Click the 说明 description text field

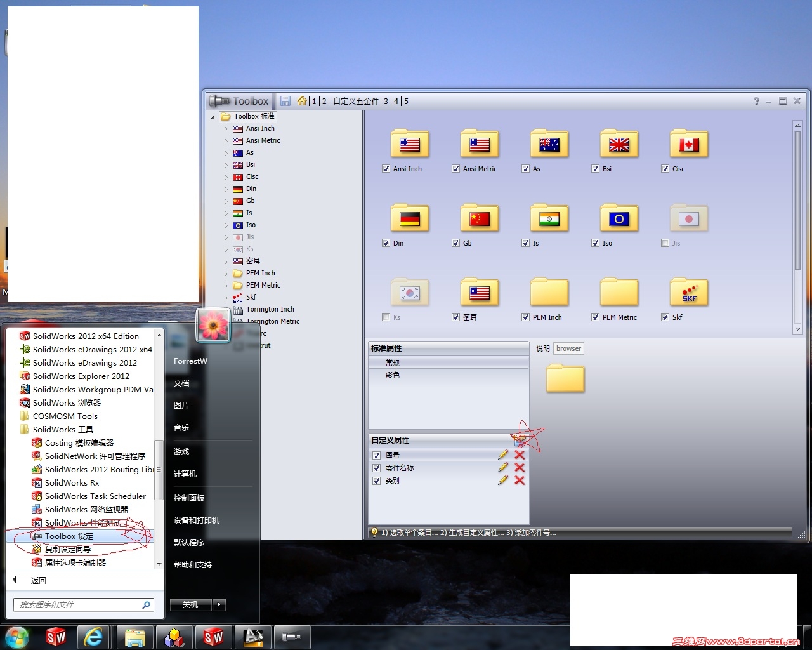point(568,348)
